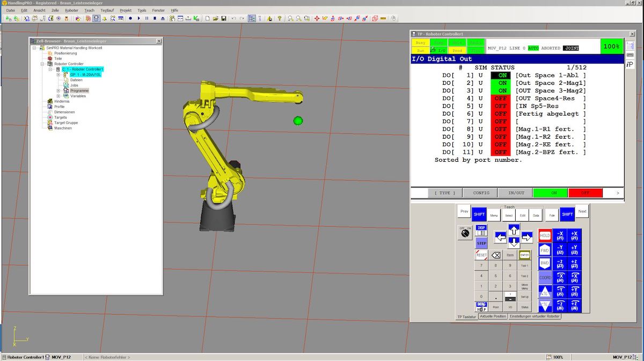Click the save icon in main toolbar
The width and height of the screenshot is (644, 361).
223,18
